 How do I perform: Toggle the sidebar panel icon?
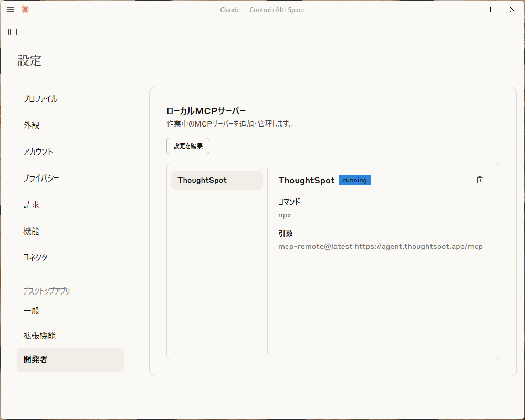[x=13, y=32]
